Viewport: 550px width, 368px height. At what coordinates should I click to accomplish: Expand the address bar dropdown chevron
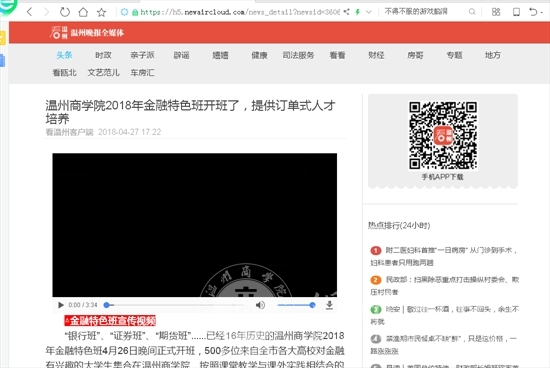(369, 12)
